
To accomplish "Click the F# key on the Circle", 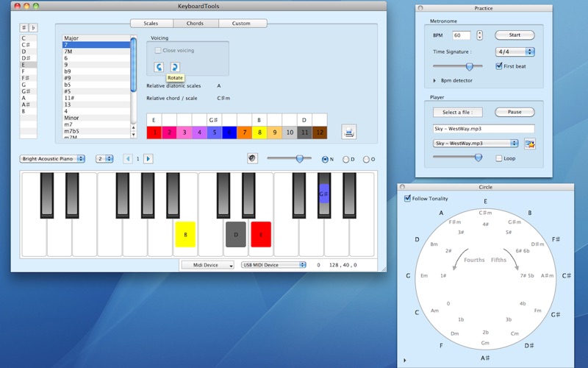I will tap(556, 239).
